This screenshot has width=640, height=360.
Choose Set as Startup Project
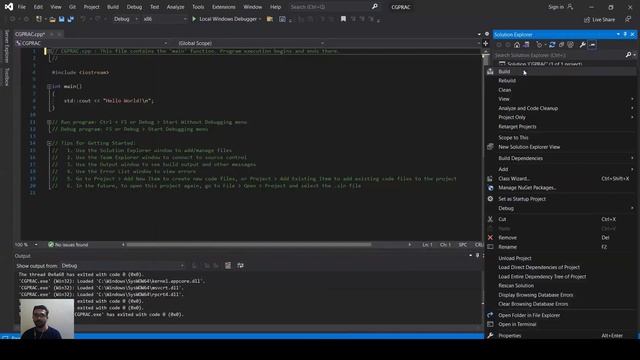(x=560, y=199)
